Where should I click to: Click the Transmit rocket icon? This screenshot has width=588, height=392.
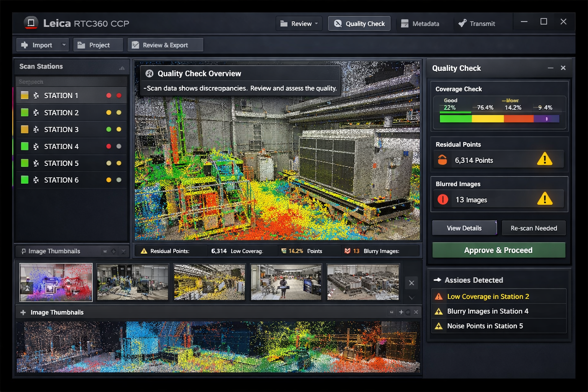coord(462,23)
